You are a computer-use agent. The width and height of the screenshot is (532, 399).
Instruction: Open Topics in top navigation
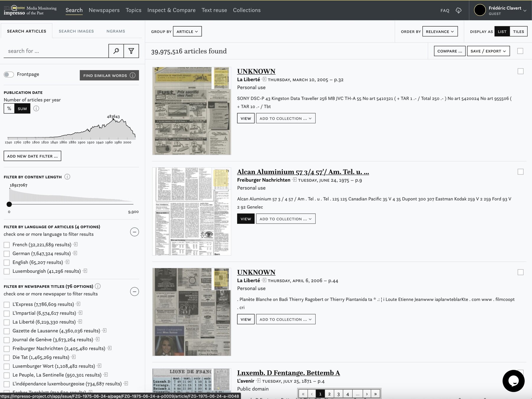(133, 10)
